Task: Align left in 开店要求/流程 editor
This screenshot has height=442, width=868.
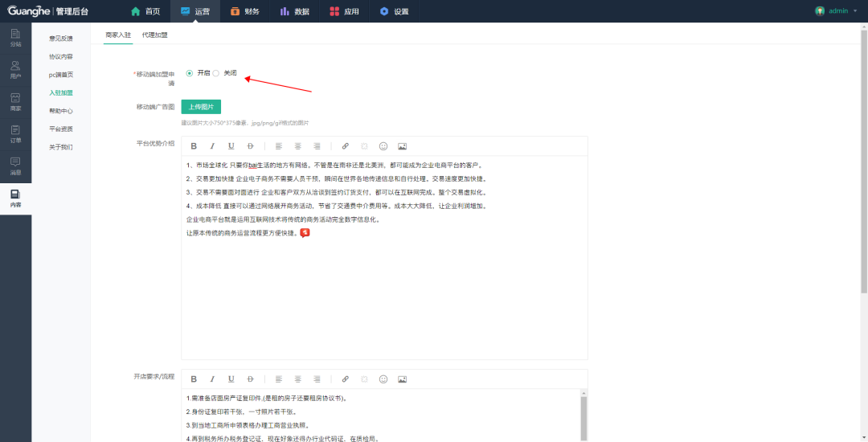Action: (279, 379)
